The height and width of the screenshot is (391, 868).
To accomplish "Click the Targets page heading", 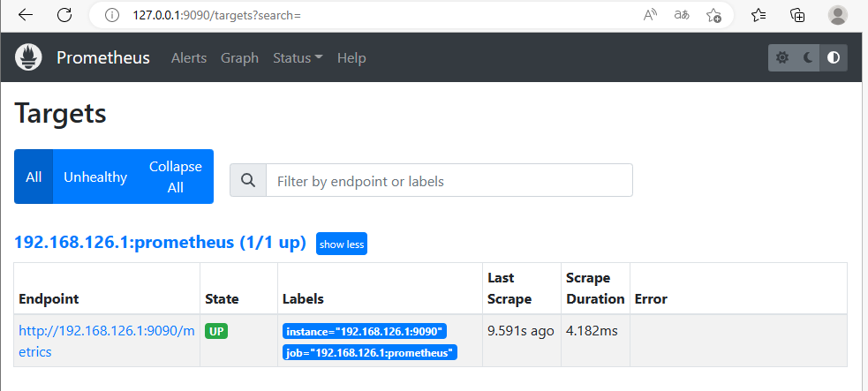I will tap(60, 113).
